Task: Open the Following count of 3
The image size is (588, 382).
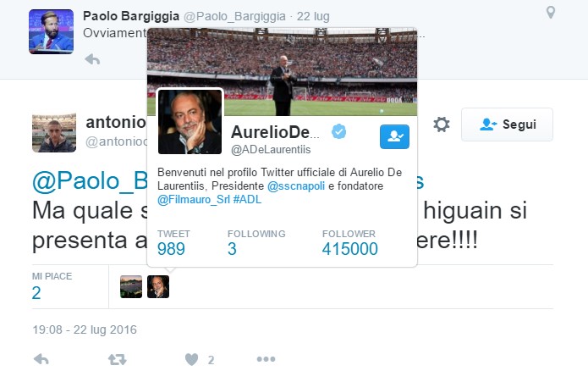Action: point(232,249)
